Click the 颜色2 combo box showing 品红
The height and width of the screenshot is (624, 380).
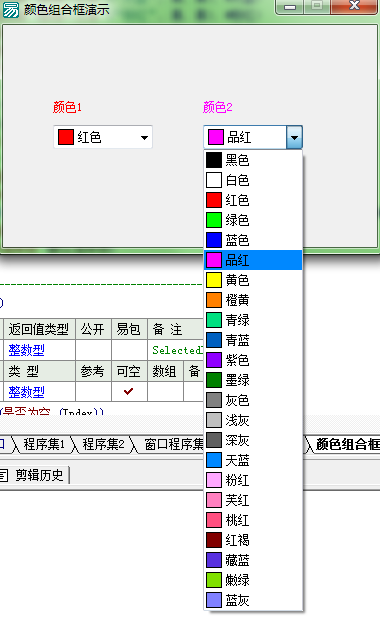[253, 138]
